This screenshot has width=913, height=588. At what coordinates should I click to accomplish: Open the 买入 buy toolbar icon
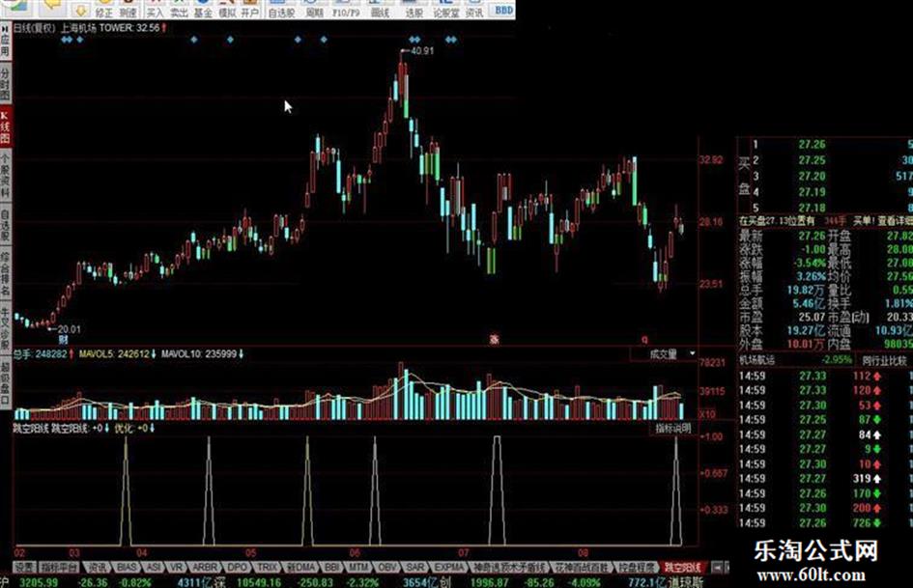click(155, 9)
